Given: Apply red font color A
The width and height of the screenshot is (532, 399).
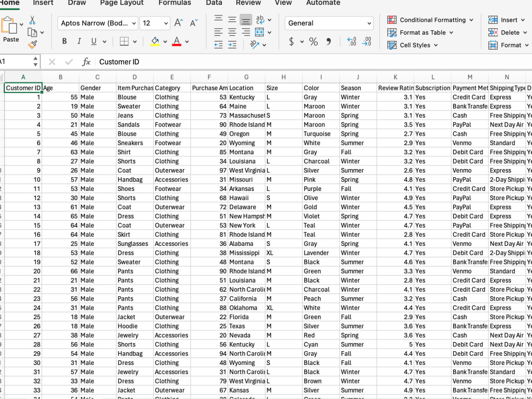Looking at the screenshot, I should click(x=177, y=41).
